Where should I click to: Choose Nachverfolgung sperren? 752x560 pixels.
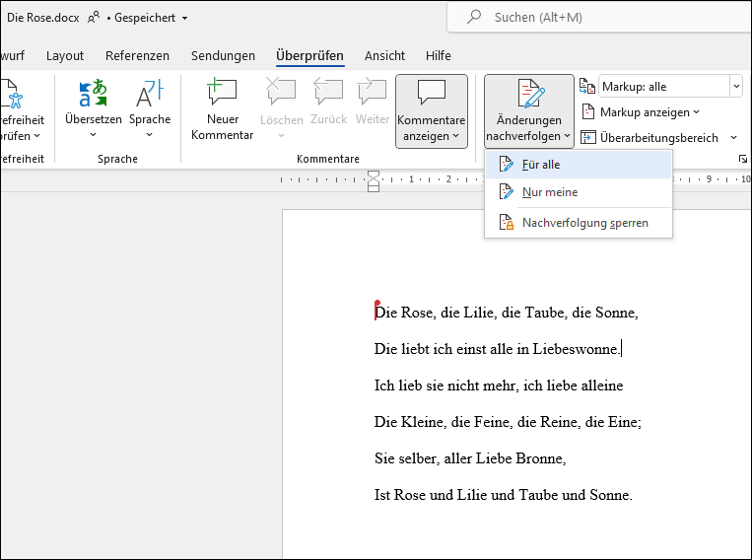579,223
